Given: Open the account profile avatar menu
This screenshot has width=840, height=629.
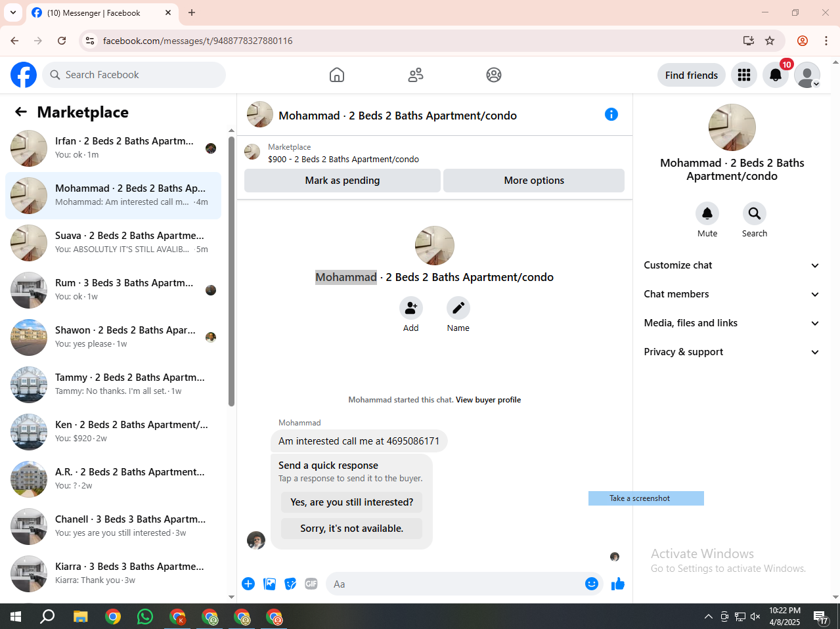Looking at the screenshot, I should coord(807,75).
